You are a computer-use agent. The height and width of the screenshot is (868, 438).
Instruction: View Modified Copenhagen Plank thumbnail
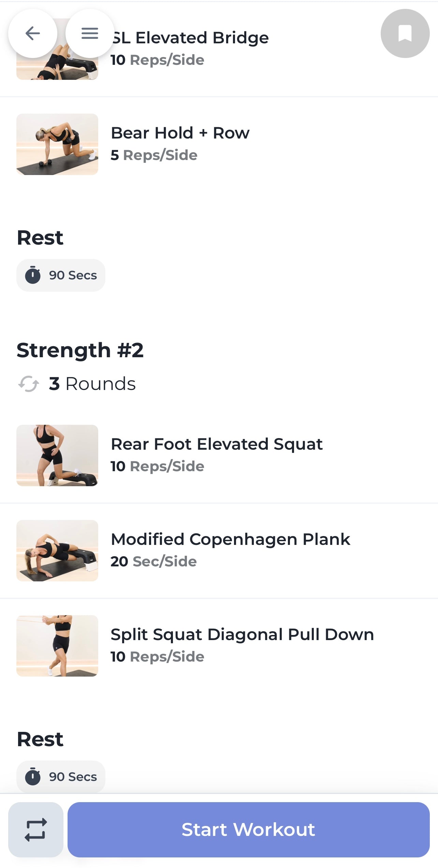click(x=57, y=551)
